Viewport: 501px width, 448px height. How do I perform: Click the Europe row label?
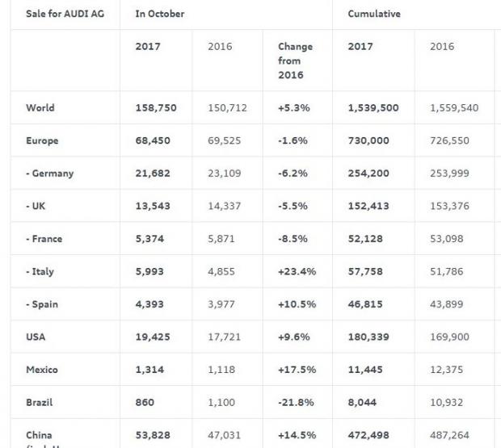42,140
